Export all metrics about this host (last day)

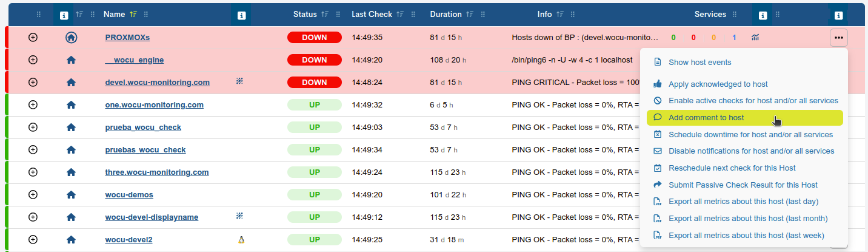tap(744, 202)
